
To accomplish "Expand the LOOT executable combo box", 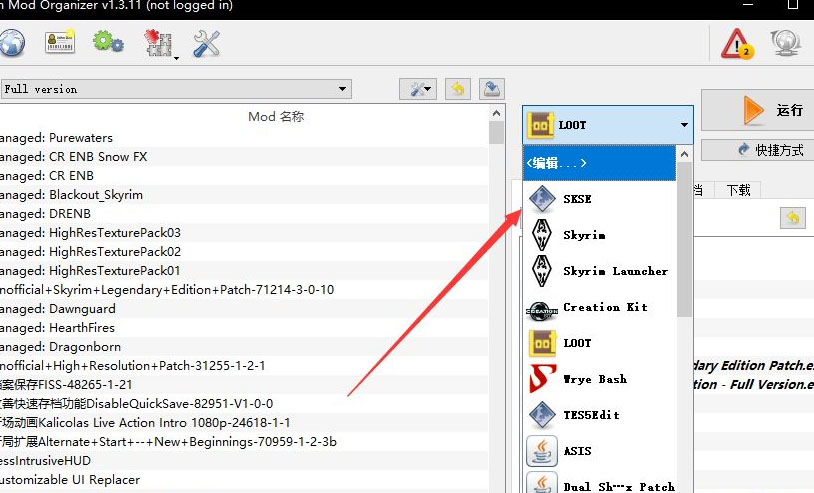I will click(x=607, y=125).
